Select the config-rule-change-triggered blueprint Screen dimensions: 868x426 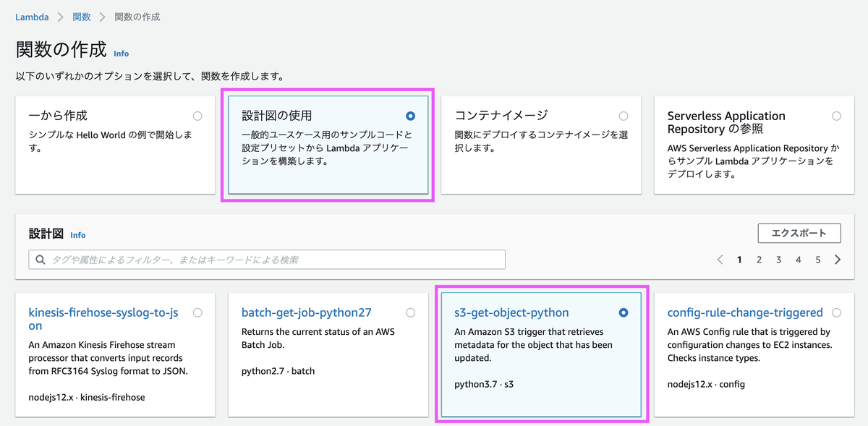(836, 312)
